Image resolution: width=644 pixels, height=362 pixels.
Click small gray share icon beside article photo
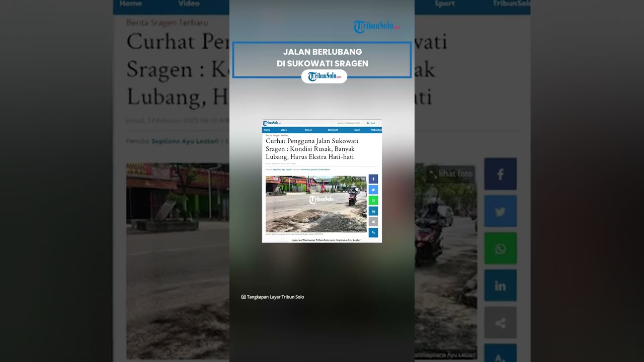[373, 222]
